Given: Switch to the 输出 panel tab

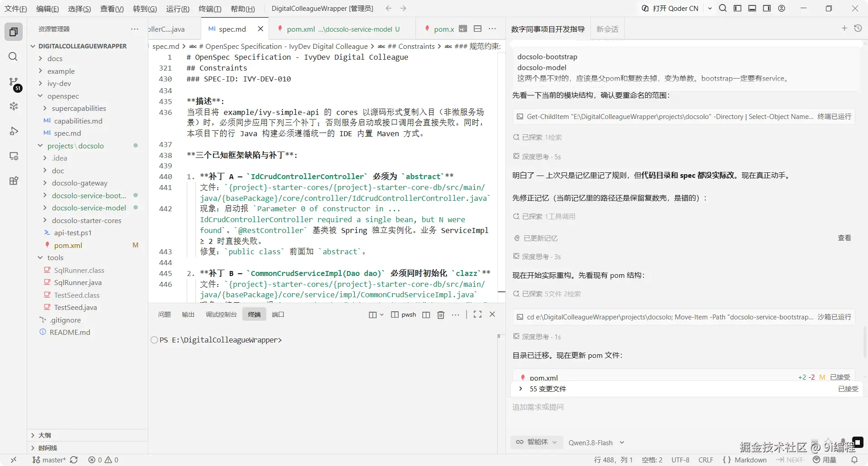Looking at the screenshot, I should click(188, 314).
